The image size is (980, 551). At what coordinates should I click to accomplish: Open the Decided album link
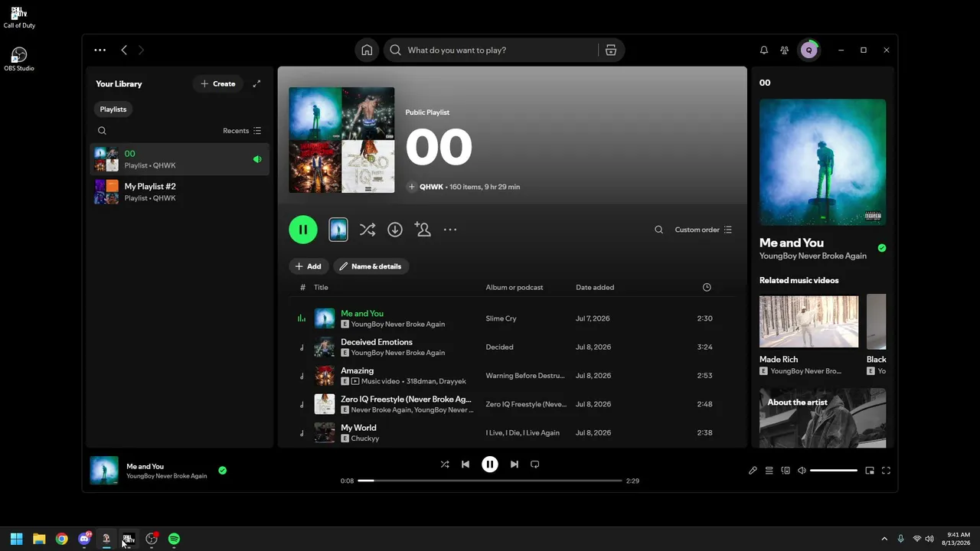tap(499, 347)
